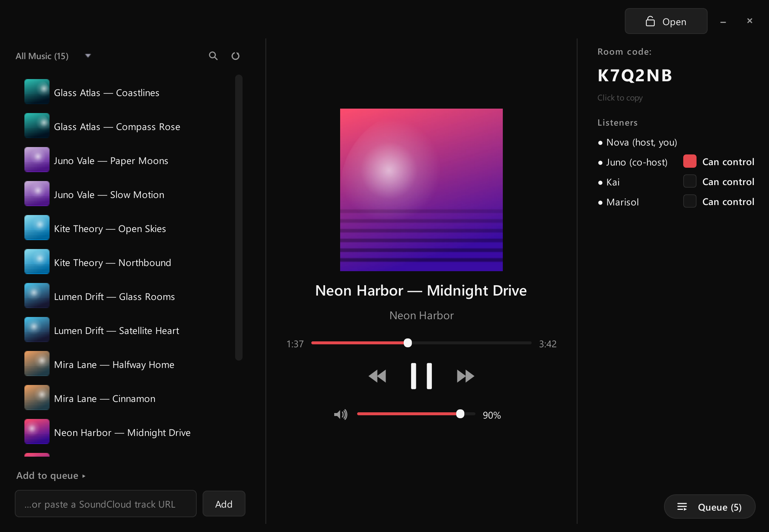
Task: Click the Coastlines album thumbnail
Action: pos(37,92)
